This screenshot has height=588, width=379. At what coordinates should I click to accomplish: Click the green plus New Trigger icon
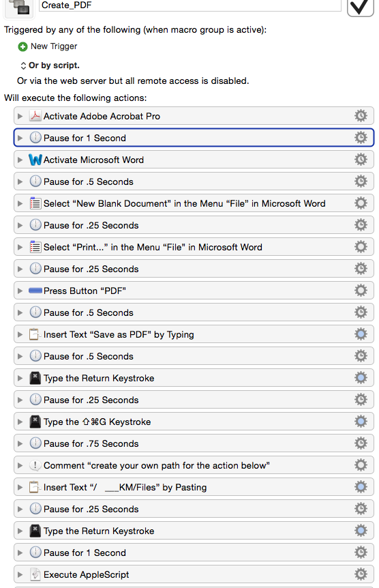click(x=23, y=46)
